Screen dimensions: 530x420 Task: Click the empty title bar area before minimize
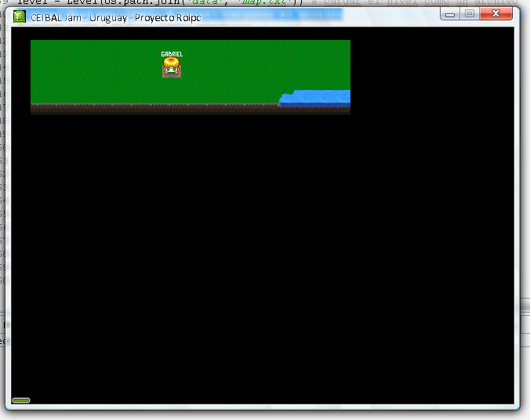329,16
